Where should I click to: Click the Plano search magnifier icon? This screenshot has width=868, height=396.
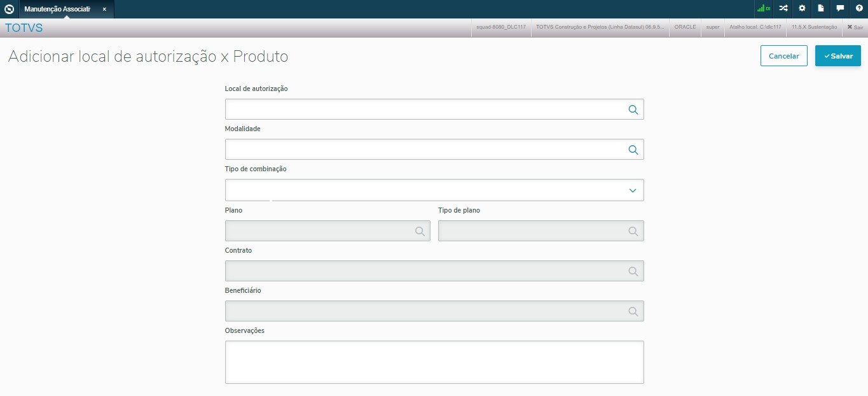click(420, 231)
